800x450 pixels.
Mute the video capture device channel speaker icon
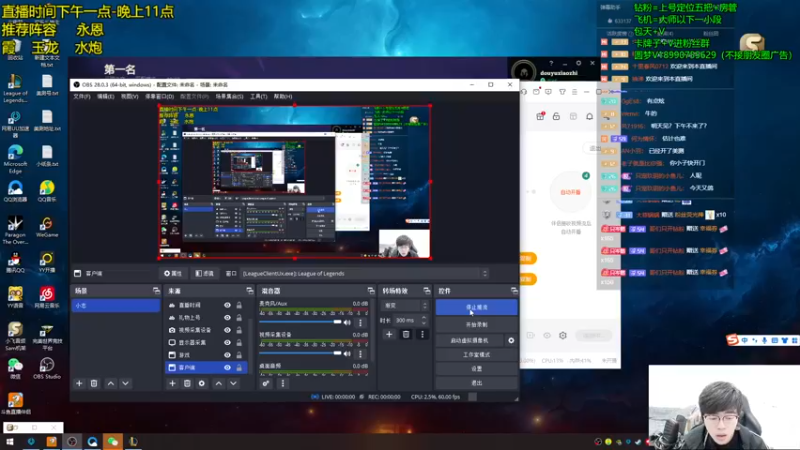(x=347, y=354)
